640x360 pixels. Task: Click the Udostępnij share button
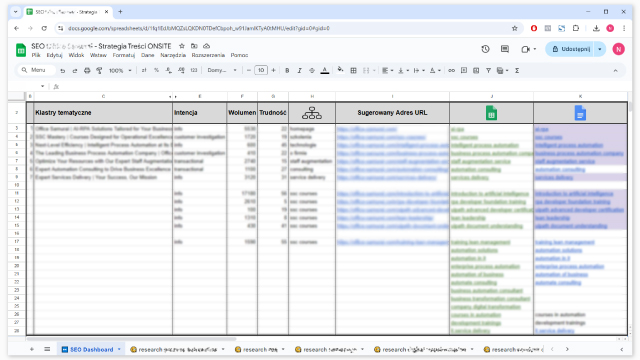point(570,49)
